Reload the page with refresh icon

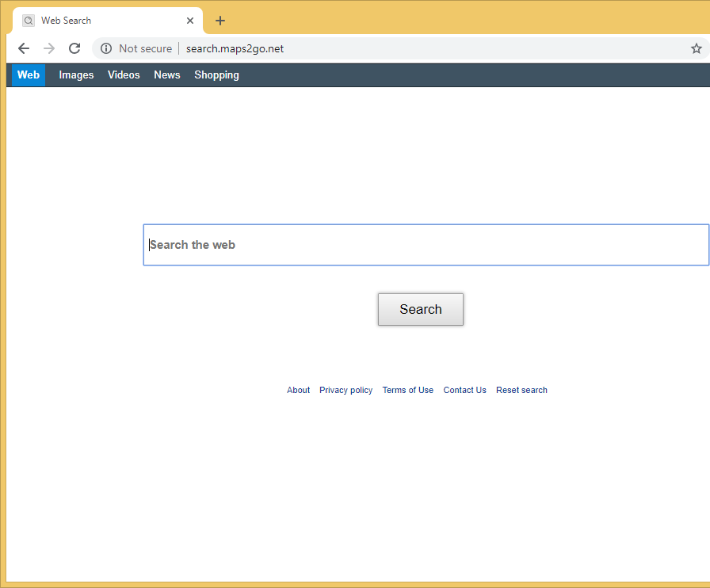pyautogui.click(x=74, y=48)
